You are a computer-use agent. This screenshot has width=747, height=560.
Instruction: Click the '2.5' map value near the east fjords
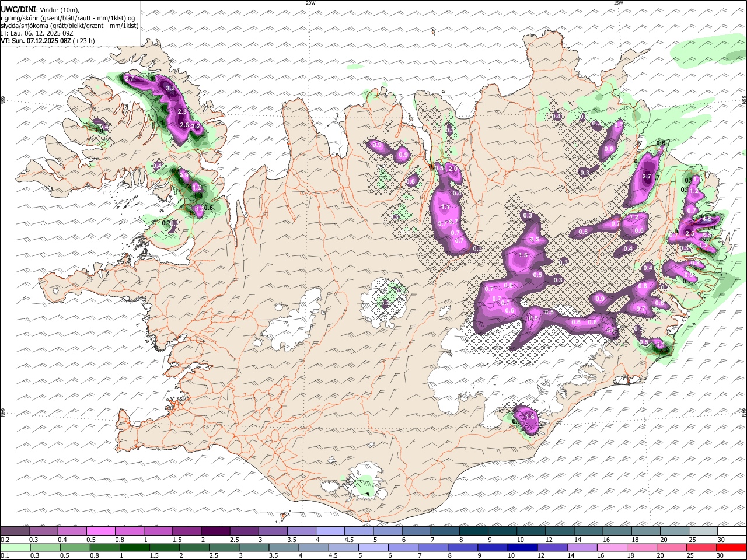pos(689,233)
